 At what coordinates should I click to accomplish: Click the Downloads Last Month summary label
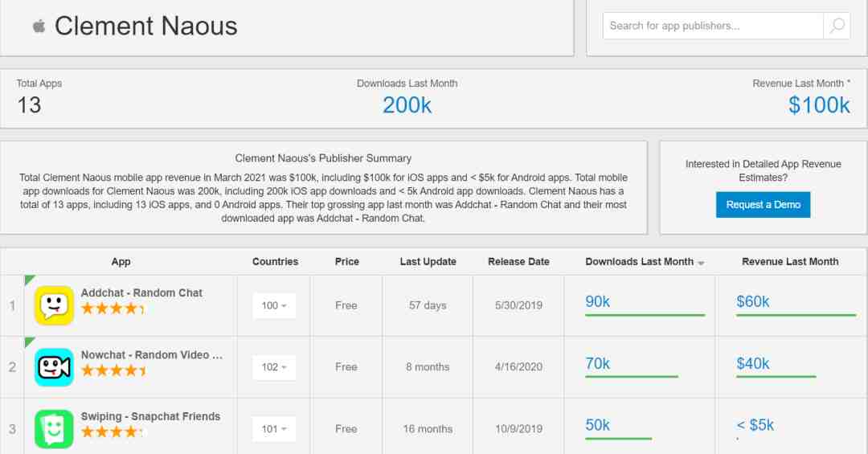[407, 84]
